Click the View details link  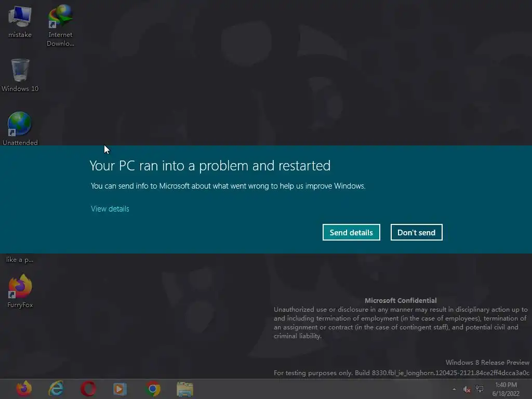110,209
